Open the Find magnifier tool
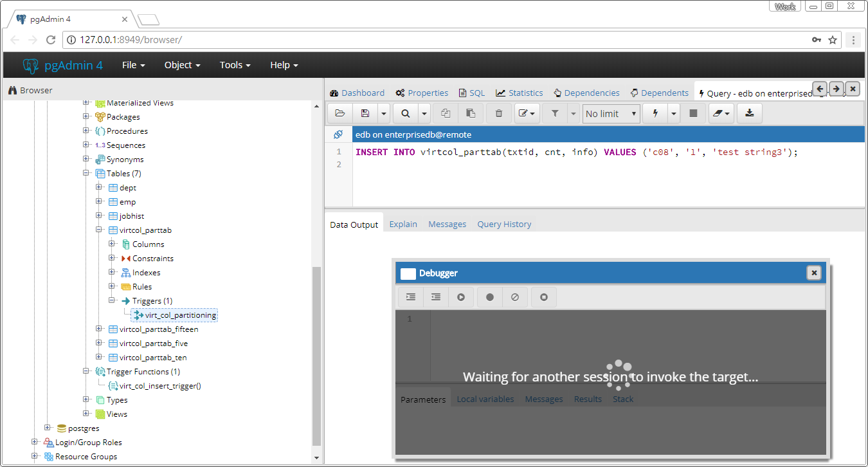Viewport: 868px width, 467px height. click(406, 114)
